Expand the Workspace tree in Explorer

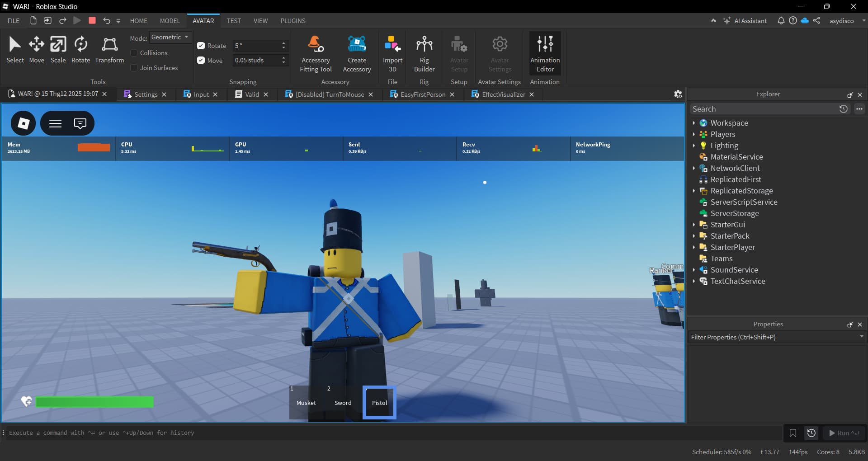click(x=695, y=122)
